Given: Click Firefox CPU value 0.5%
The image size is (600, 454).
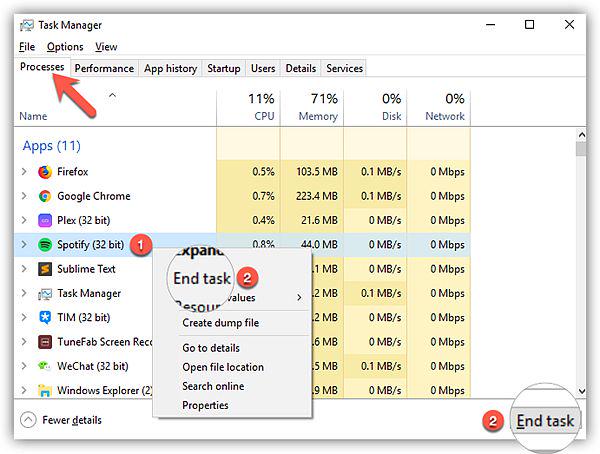Looking at the screenshot, I should tap(263, 171).
